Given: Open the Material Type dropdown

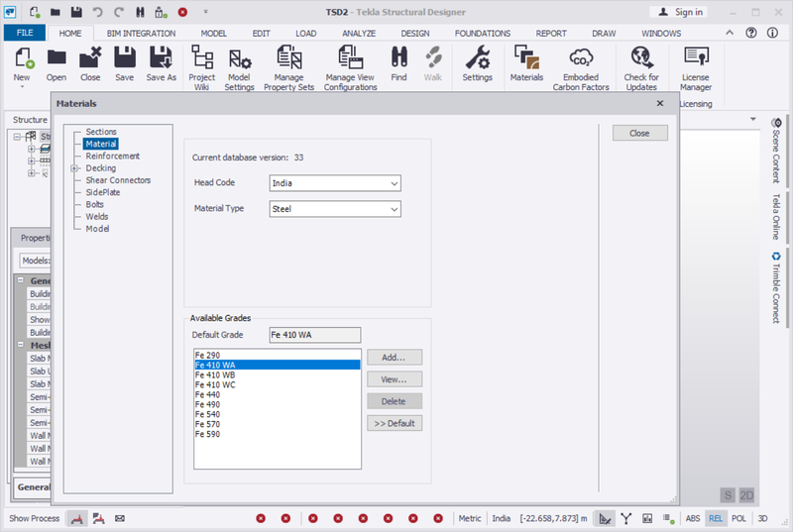Looking at the screenshot, I should coord(335,209).
